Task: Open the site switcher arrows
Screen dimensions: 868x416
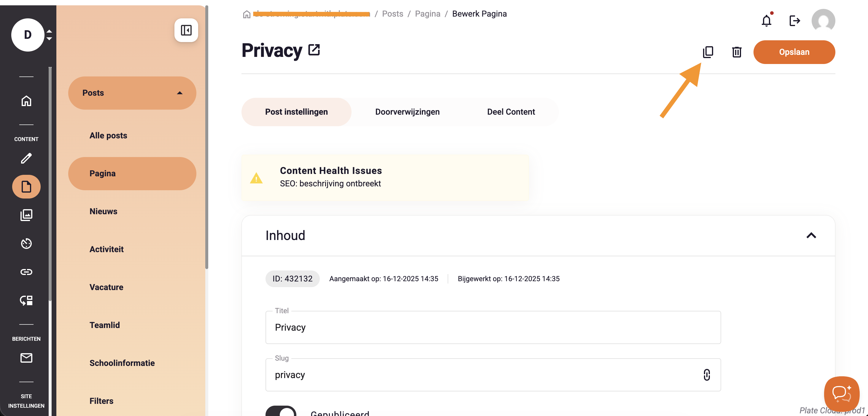Action: click(49, 35)
